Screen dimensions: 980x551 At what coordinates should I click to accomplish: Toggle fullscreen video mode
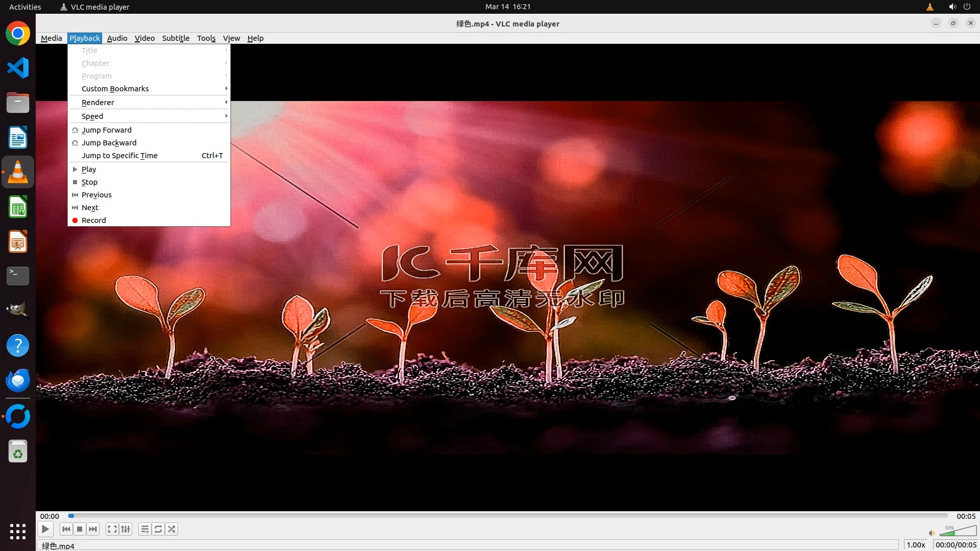(112, 529)
